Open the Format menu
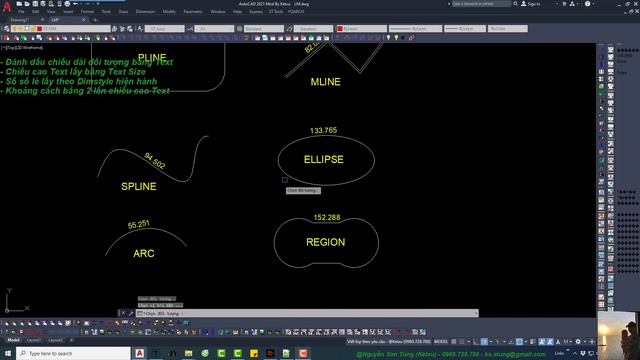 click(x=87, y=12)
